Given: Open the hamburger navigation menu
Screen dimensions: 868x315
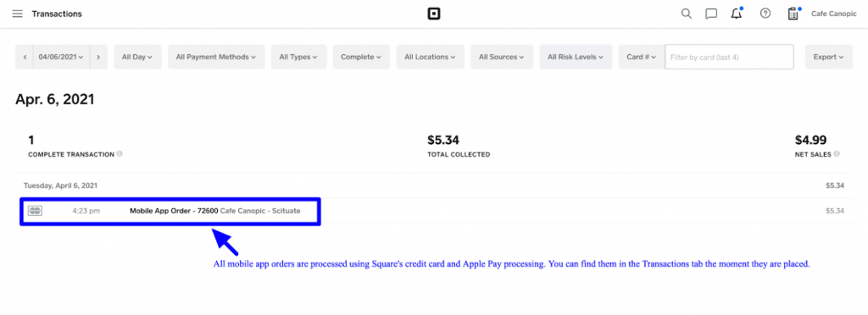Looking at the screenshot, I should [x=18, y=14].
